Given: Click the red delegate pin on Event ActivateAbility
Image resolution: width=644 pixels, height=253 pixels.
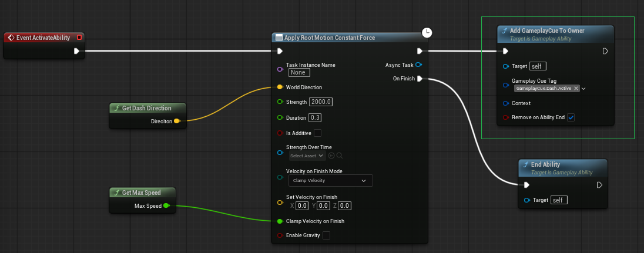Looking at the screenshot, I should (79, 38).
